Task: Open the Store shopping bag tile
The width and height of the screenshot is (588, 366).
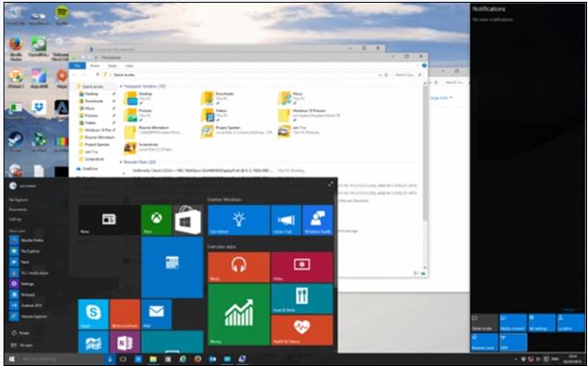Action: [188, 220]
